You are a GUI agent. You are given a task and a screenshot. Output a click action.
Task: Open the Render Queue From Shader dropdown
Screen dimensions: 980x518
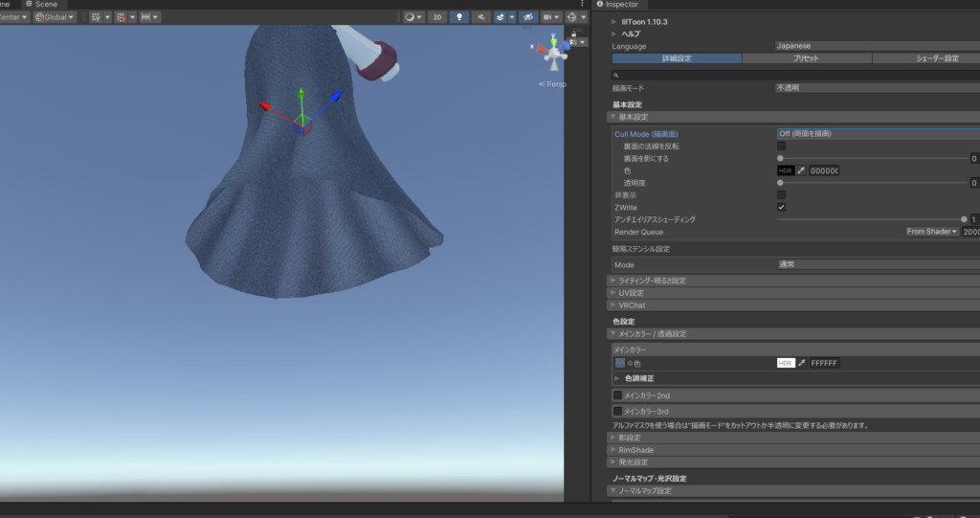point(932,232)
